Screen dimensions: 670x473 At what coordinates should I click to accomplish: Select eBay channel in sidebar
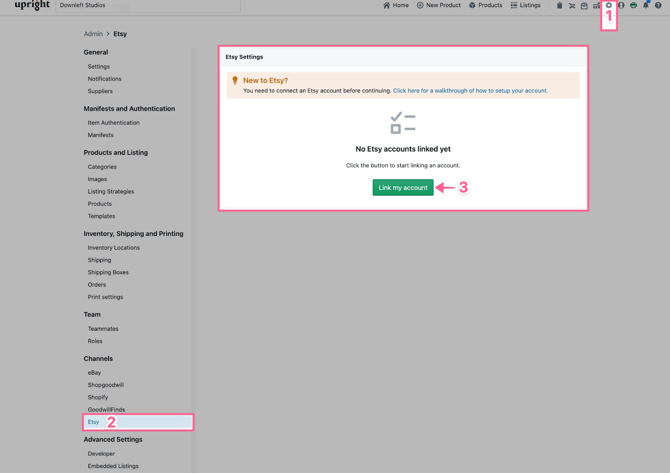click(x=94, y=373)
